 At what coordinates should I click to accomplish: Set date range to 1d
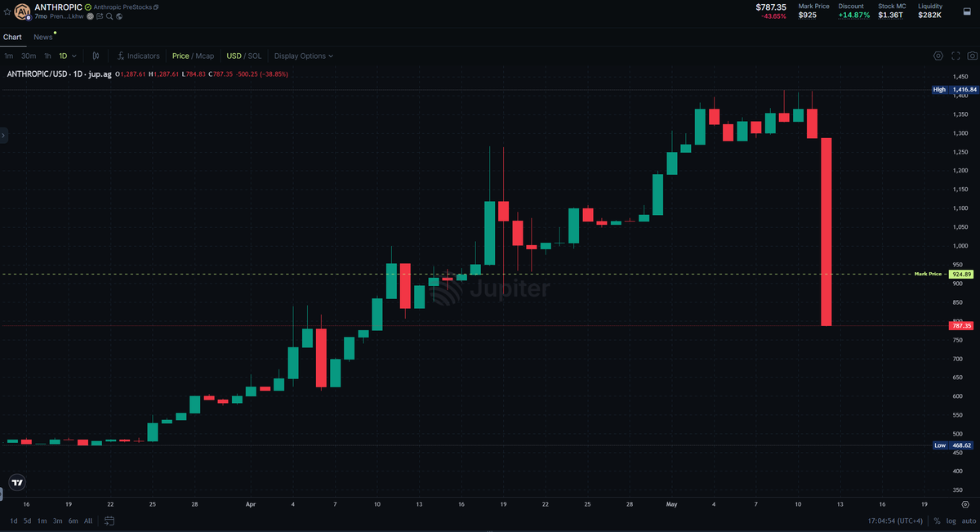pos(13,521)
